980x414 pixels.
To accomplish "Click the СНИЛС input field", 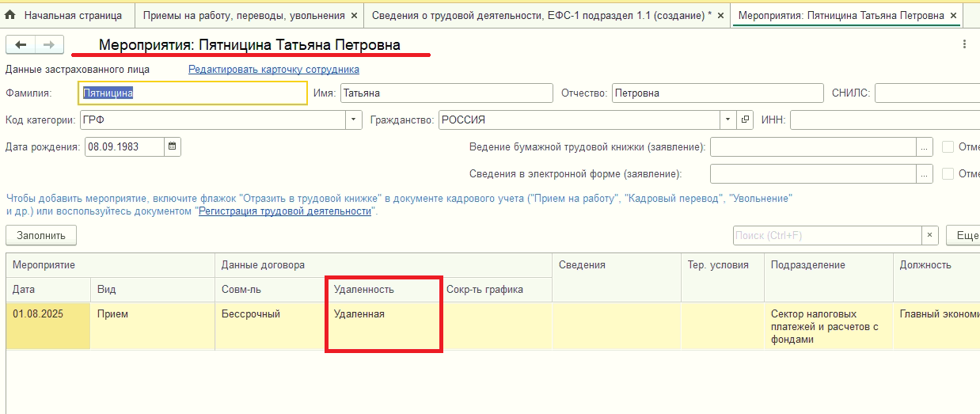I will pyautogui.click(x=927, y=93).
